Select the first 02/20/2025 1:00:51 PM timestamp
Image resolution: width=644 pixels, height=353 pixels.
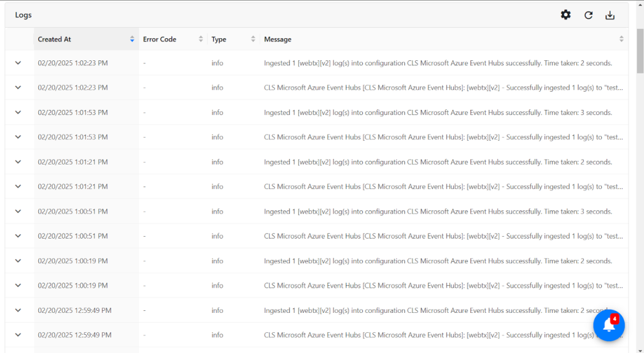(73, 212)
